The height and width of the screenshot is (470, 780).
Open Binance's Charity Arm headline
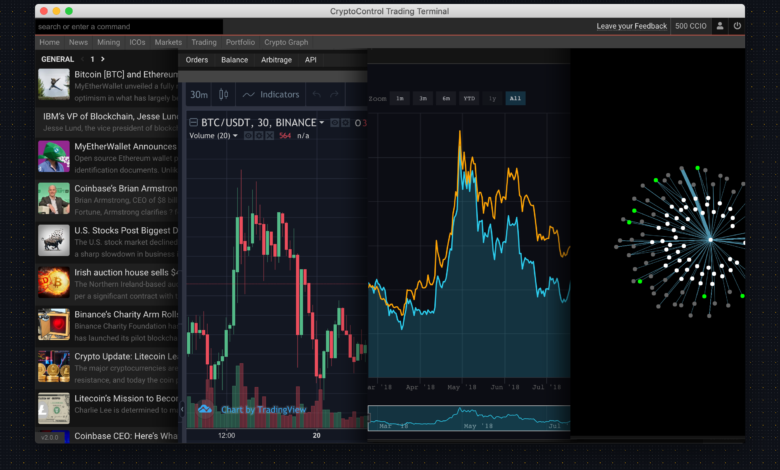click(x=126, y=314)
